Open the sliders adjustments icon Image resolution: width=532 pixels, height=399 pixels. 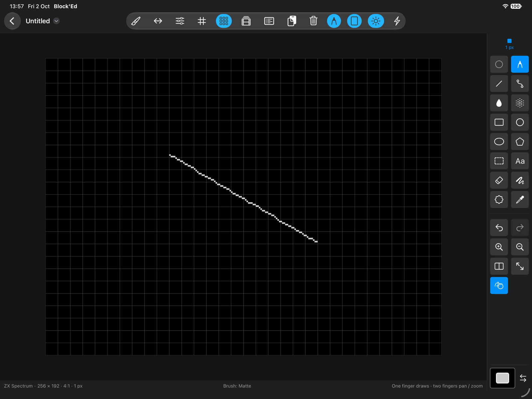[180, 21]
